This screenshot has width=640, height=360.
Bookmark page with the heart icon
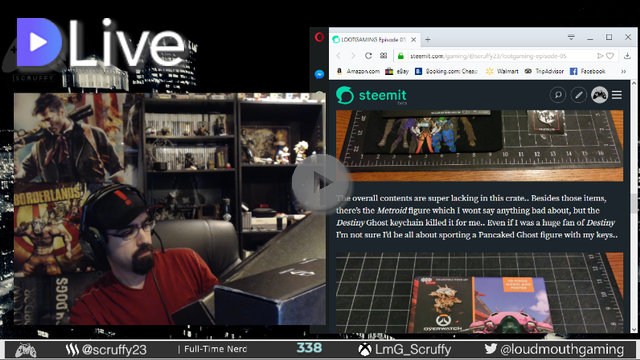pyautogui.click(x=610, y=56)
